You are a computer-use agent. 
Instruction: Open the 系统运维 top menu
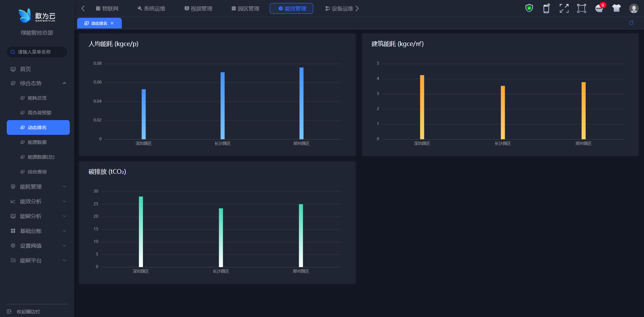point(151,8)
